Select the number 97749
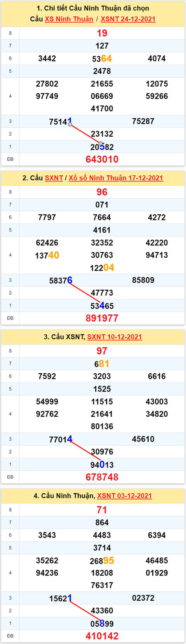The width and height of the screenshot is (186, 644). [x=47, y=96]
